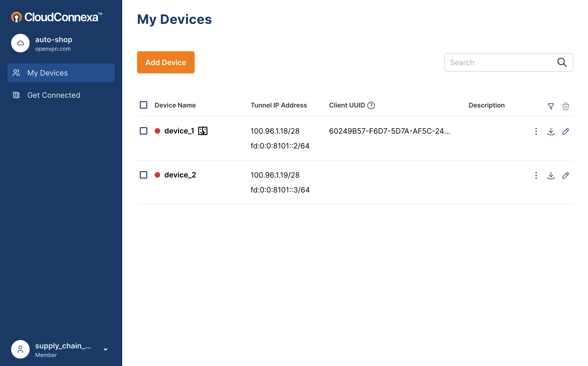Click the Add Device button

166,62
